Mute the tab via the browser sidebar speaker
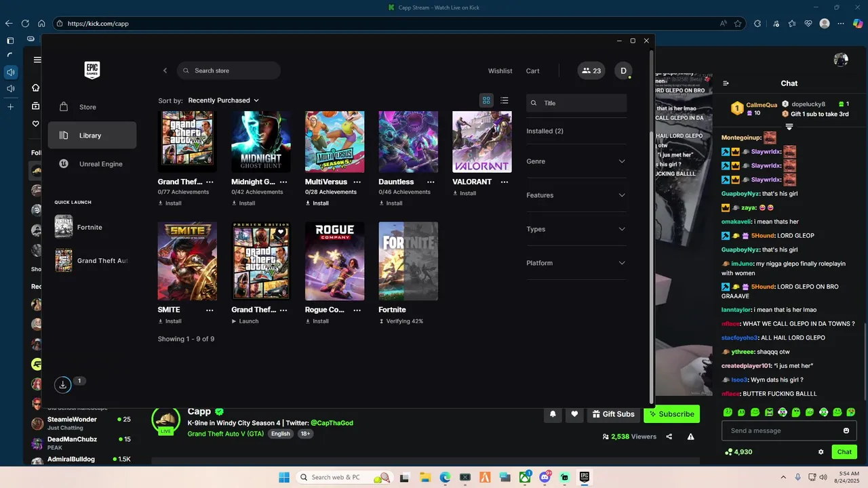The height and width of the screenshot is (488, 868). [x=10, y=72]
